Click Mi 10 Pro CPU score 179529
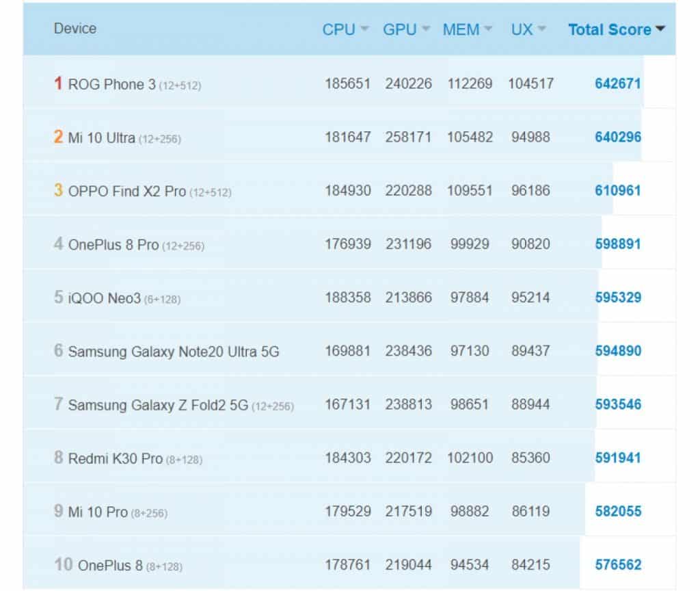 348,512
